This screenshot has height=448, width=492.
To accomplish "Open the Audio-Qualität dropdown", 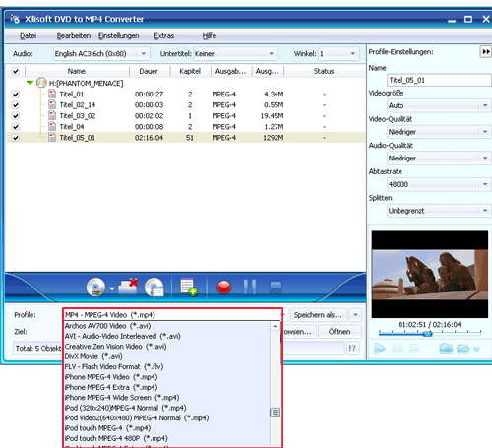I will click(x=485, y=158).
